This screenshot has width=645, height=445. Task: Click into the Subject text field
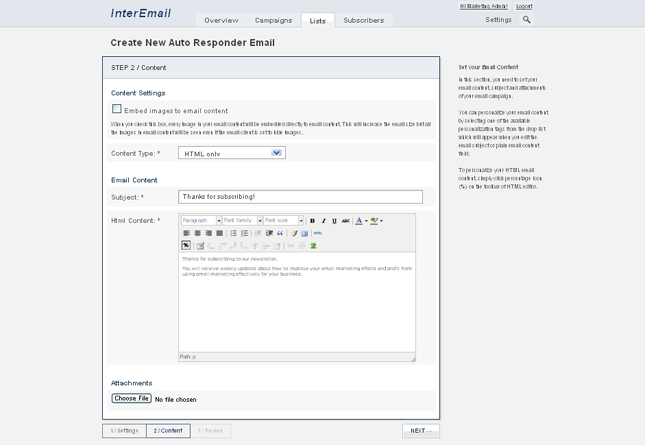click(300, 197)
